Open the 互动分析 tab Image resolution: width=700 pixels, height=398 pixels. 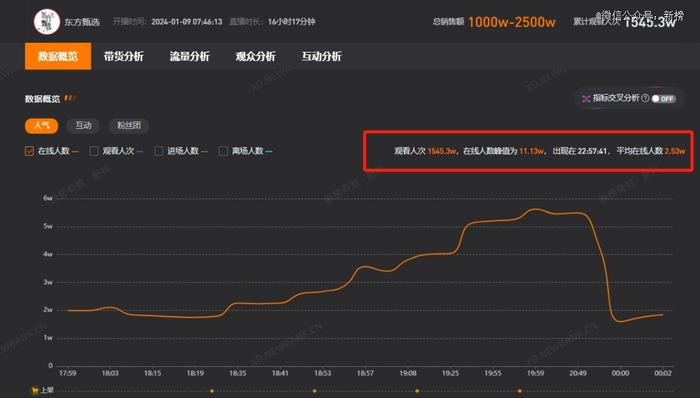coord(321,56)
